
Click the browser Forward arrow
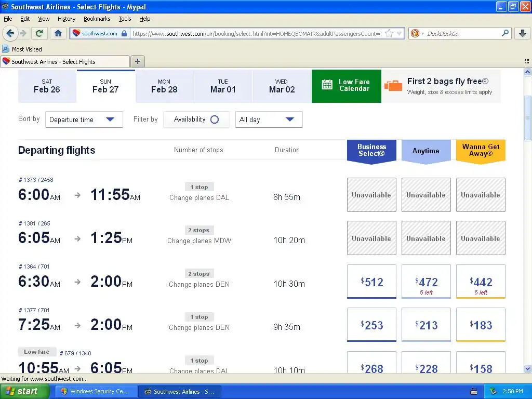pyautogui.click(x=23, y=33)
